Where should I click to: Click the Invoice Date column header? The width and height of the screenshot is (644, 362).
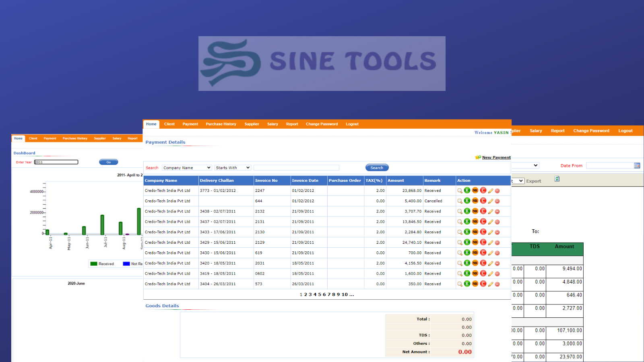pyautogui.click(x=305, y=181)
